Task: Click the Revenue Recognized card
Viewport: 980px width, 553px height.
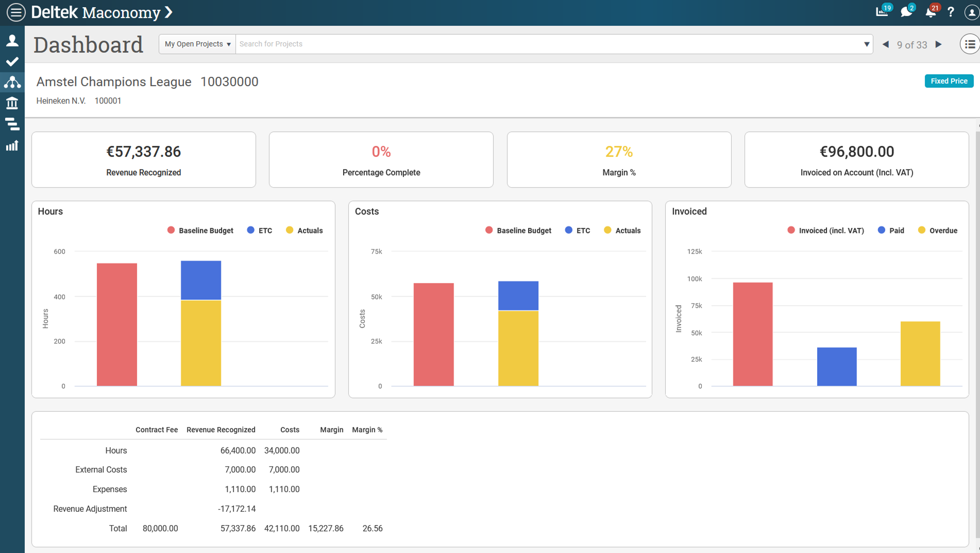Action: tap(144, 160)
